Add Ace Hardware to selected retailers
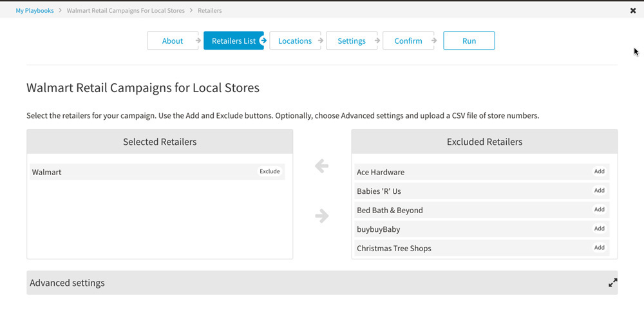This screenshot has height=322, width=644. 599,171
